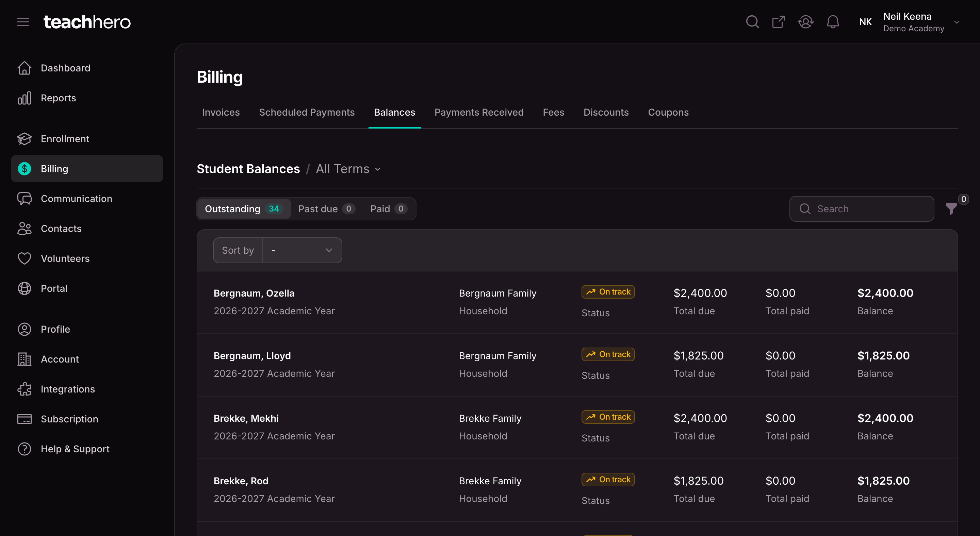
Task: Open Bergnaum, Ozella balance row
Action: coord(577,302)
